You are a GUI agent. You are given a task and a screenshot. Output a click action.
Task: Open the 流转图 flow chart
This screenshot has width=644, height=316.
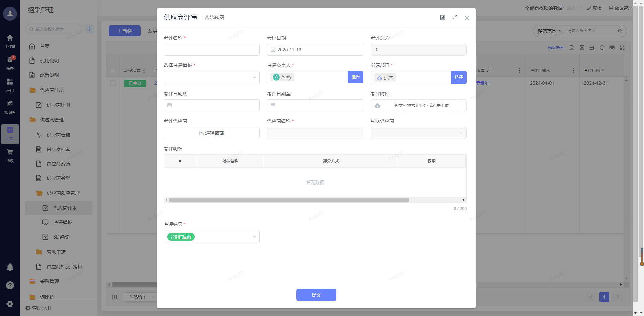click(x=215, y=17)
